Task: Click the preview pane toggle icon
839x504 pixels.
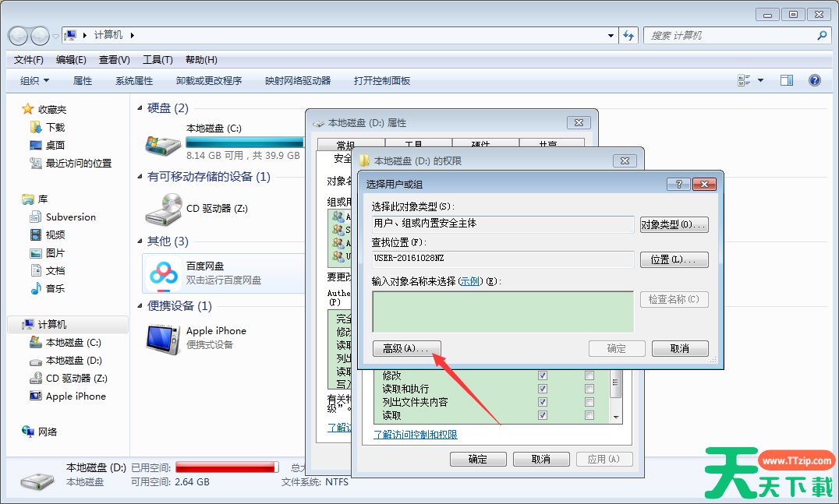Action: pos(787,80)
